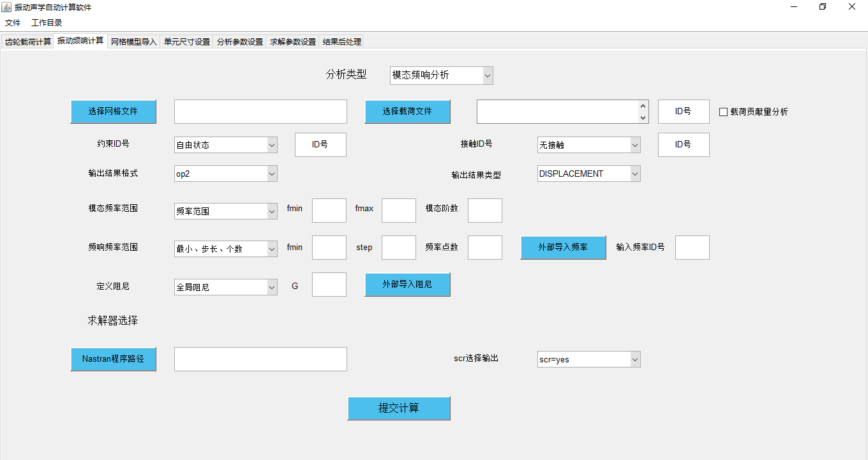Click the 选择载荷文件 button
The width and height of the screenshot is (868, 460).
point(407,112)
